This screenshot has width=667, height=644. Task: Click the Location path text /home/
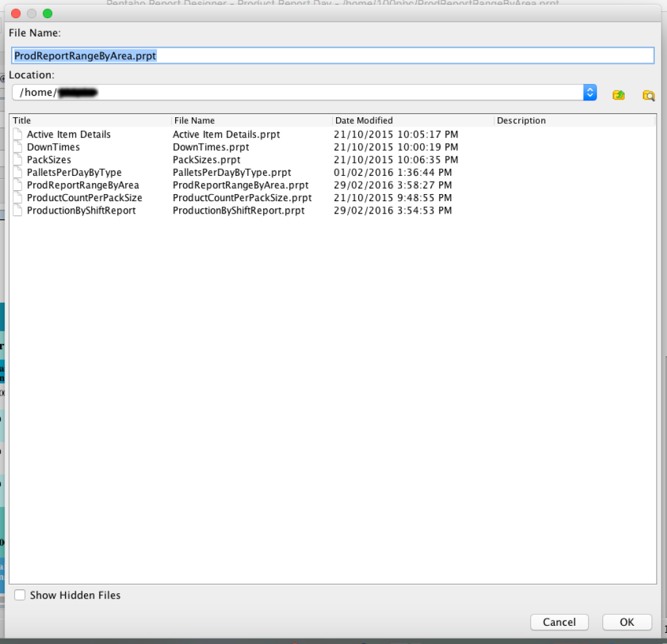(38, 92)
